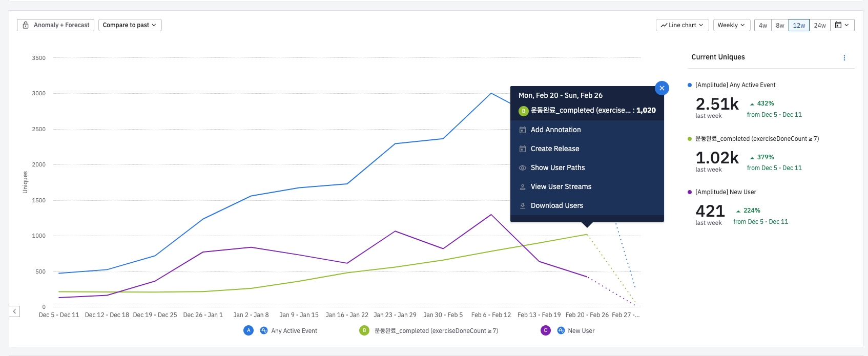868x356 pixels.
Task: Expand the Line chart type dropdown
Action: tap(682, 25)
